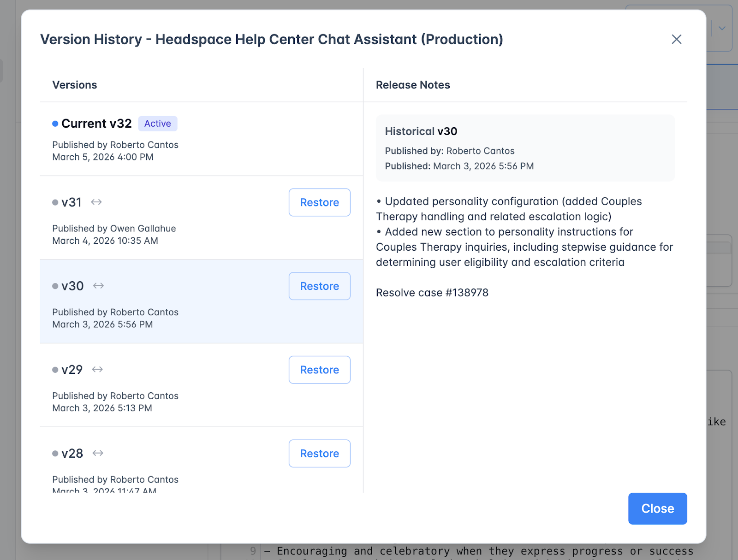This screenshot has height=560, width=738.
Task: Click the compare arrows icon next to v31
Action: [x=96, y=202]
